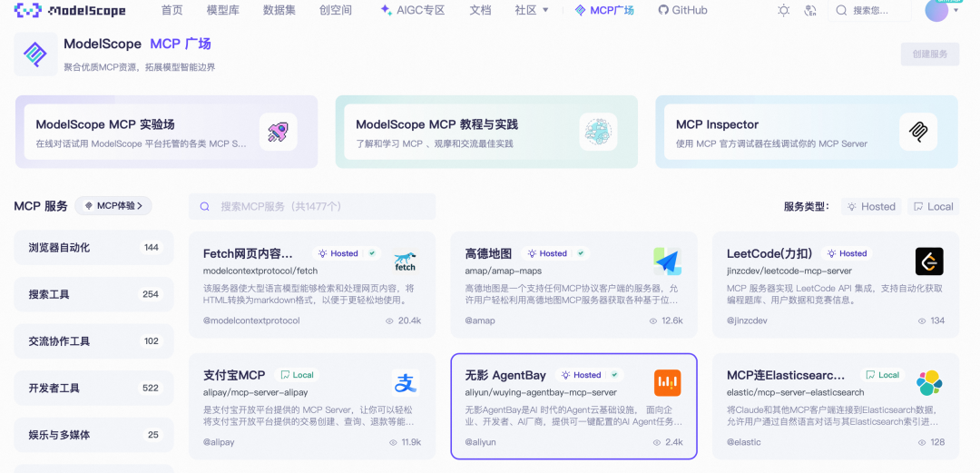Click elastic/mcp-server-elasticsearch path text
The height and width of the screenshot is (473, 980).
[796, 392]
